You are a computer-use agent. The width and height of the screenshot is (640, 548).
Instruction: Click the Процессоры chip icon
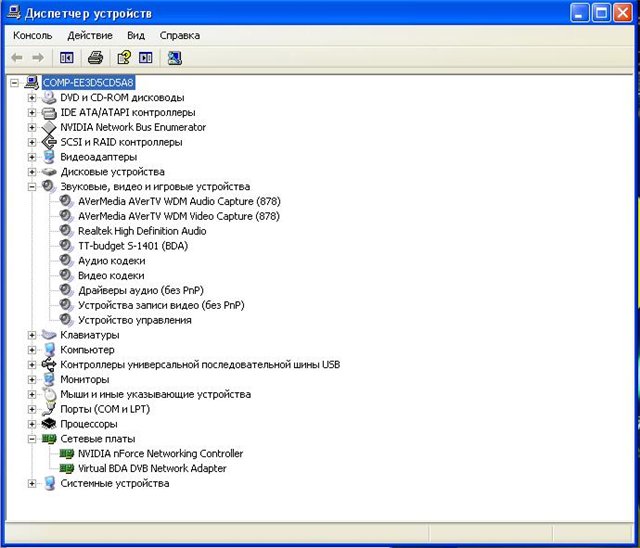(x=49, y=424)
